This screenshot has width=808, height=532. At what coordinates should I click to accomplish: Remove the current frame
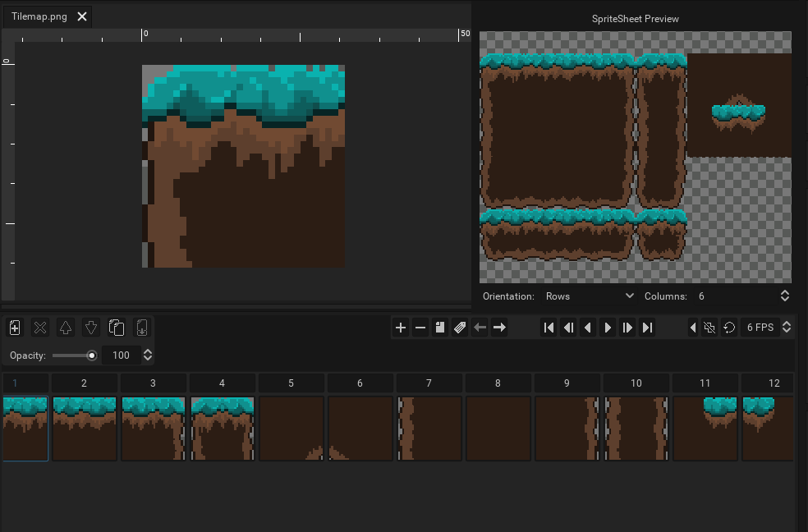pyautogui.click(x=420, y=327)
